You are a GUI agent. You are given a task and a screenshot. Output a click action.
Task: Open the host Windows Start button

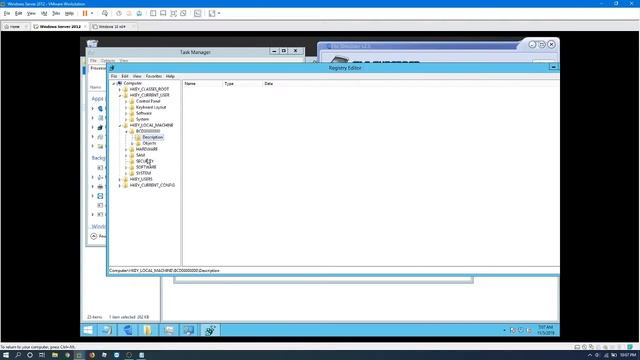(6, 355)
